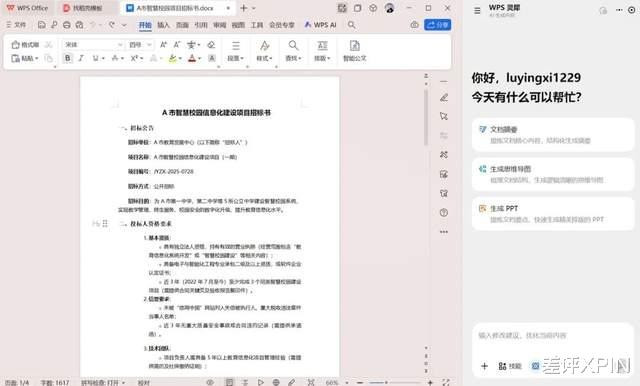Open the WPS AI menu tab
This screenshot has width=640, height=386.
coord(320,25)
